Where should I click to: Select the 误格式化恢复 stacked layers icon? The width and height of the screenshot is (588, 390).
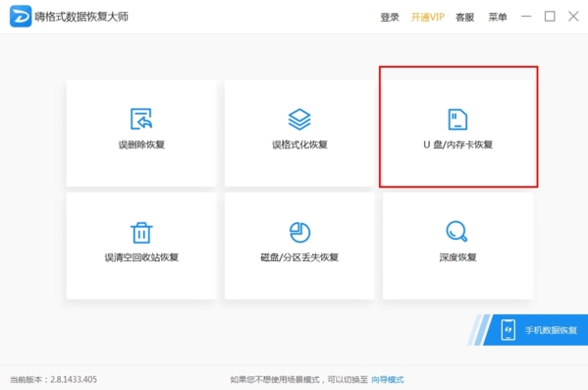click(299, 119)
